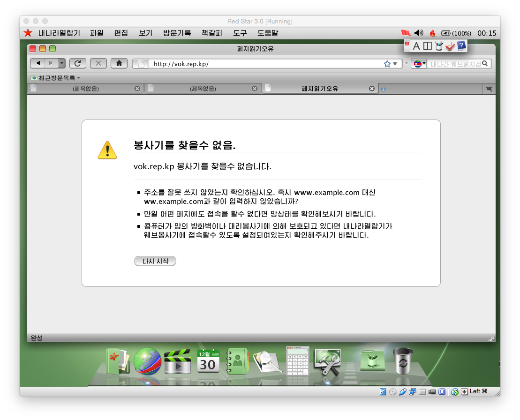Switch to the first (제목없음) tab
The width and height of the screenshot is (520, 420).
tap(85, 89)
